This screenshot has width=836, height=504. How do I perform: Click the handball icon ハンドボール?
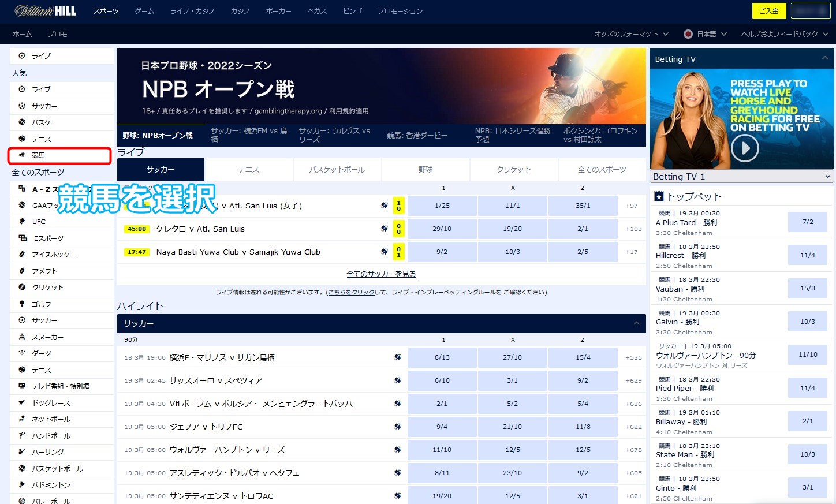[x=22, y=435]
